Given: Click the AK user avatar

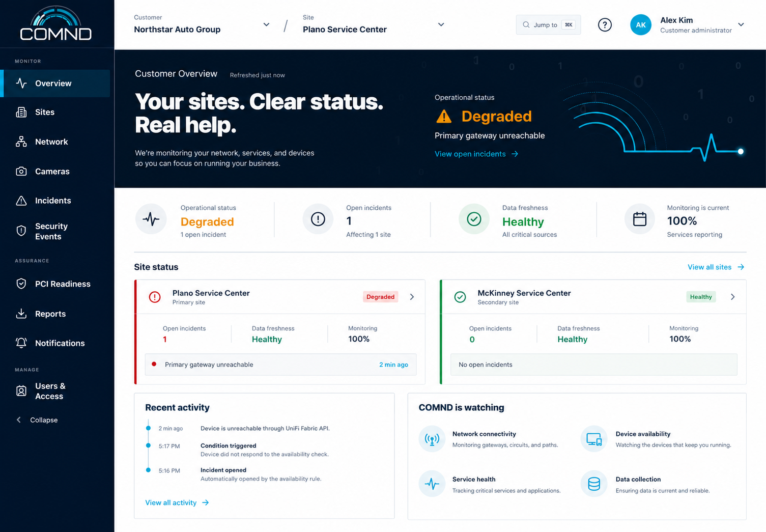Looking at the screenshot, I should 641,24.
